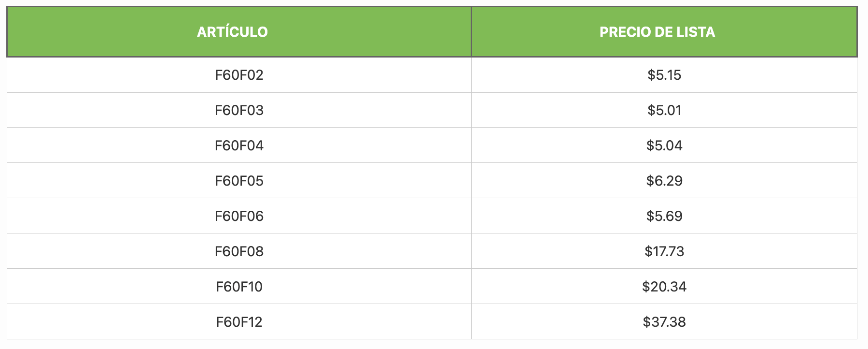Viewport: 868px width, 349px height.
Task: Click the list price for article F60F08
Action: [x=664, y=251]
